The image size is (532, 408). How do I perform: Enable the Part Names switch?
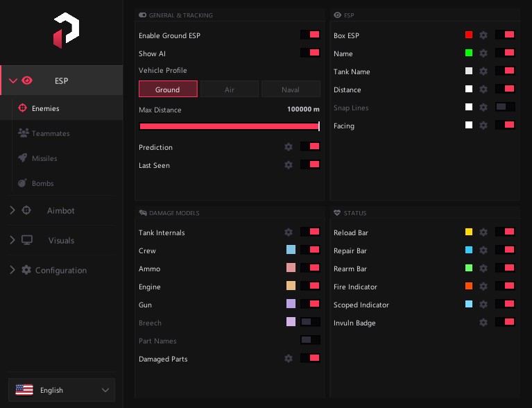pos(310,340)
